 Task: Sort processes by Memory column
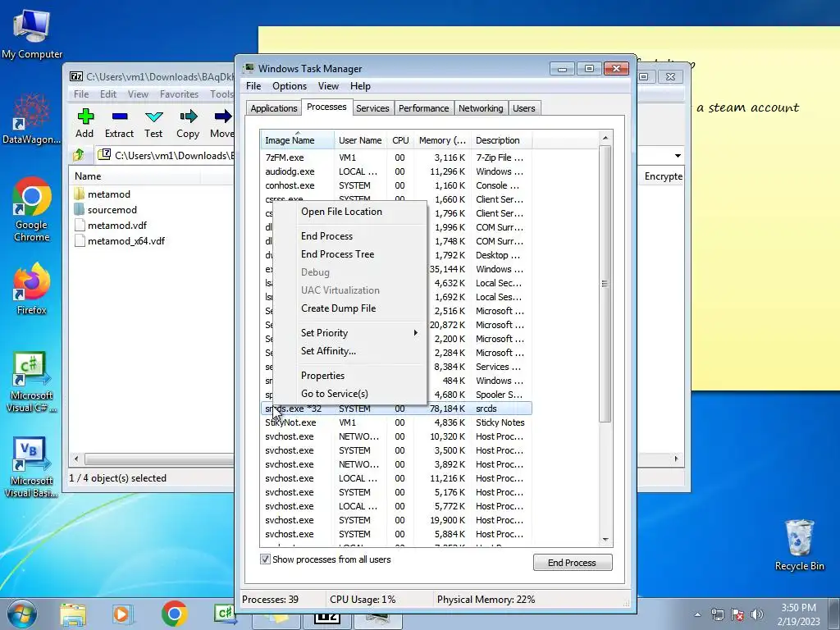[x=442, y=140]
